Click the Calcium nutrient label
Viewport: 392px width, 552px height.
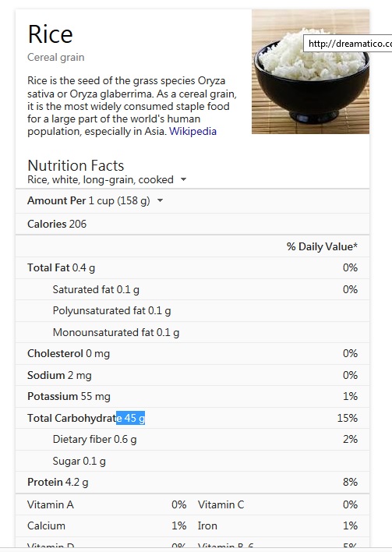click(x=47, y=526)
